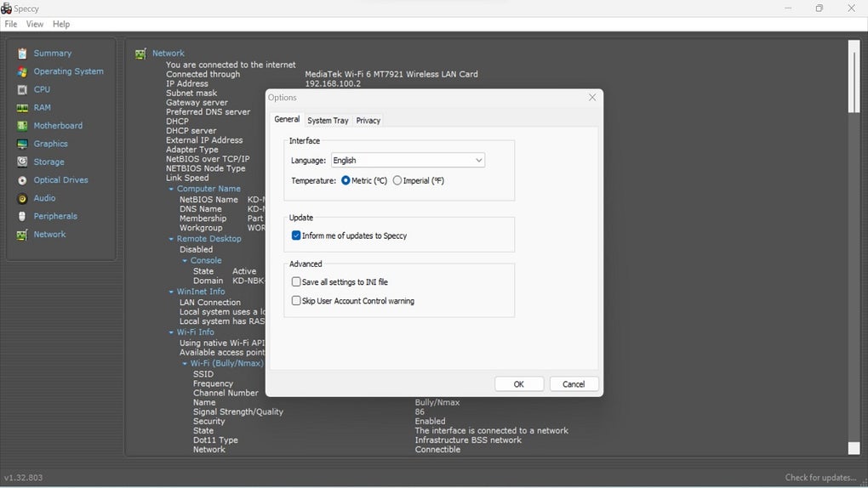Click the Optical Drives disc icon
Image resolution: width=868 pixels, height=488 pixels.
(x=22, y=180)
